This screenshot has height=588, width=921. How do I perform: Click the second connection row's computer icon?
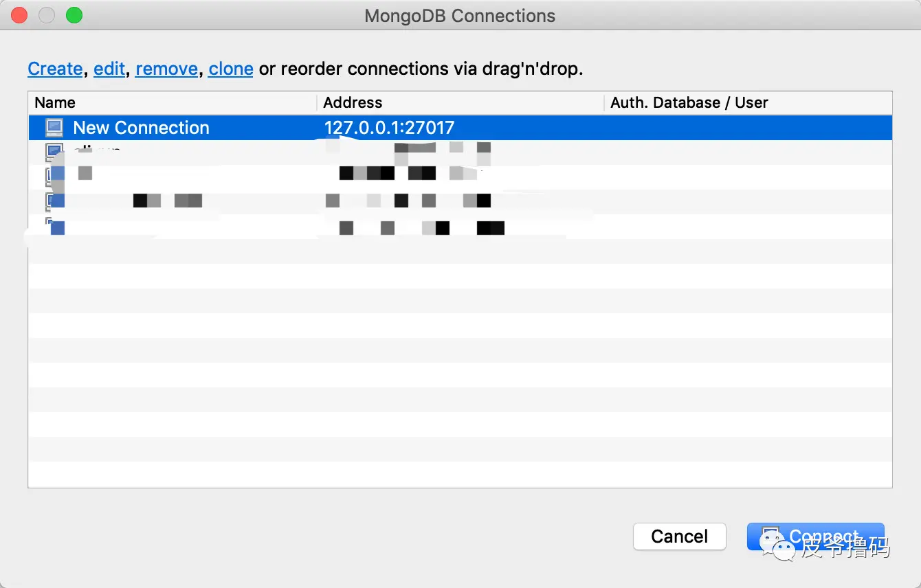(x=54, y=152)
